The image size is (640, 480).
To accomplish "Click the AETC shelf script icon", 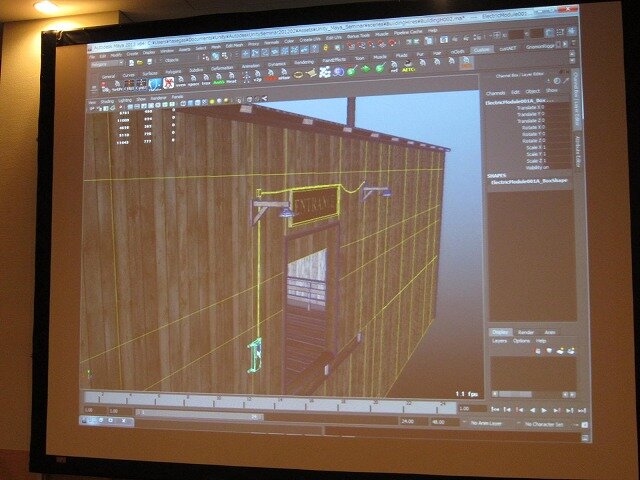I will click(409, 67).
